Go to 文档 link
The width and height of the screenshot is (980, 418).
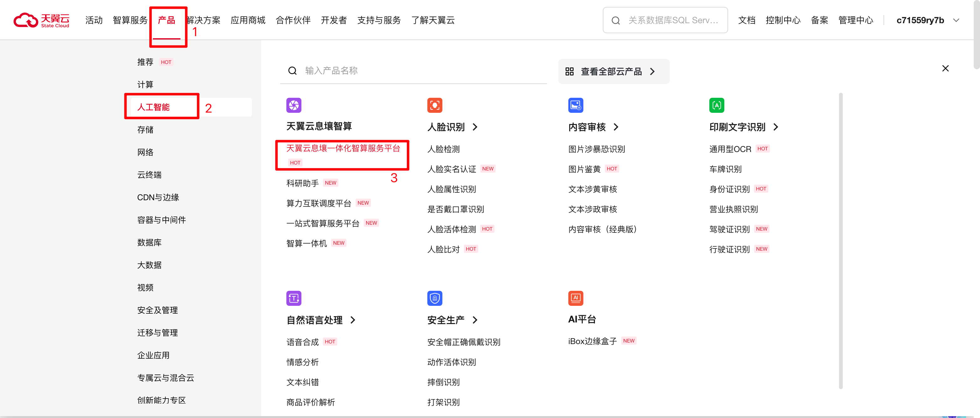[x=746, y=20]
